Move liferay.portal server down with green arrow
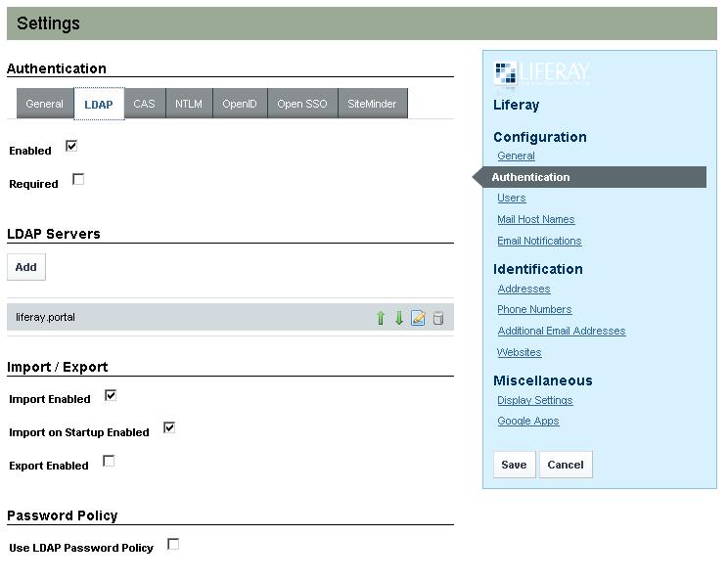 399,318
